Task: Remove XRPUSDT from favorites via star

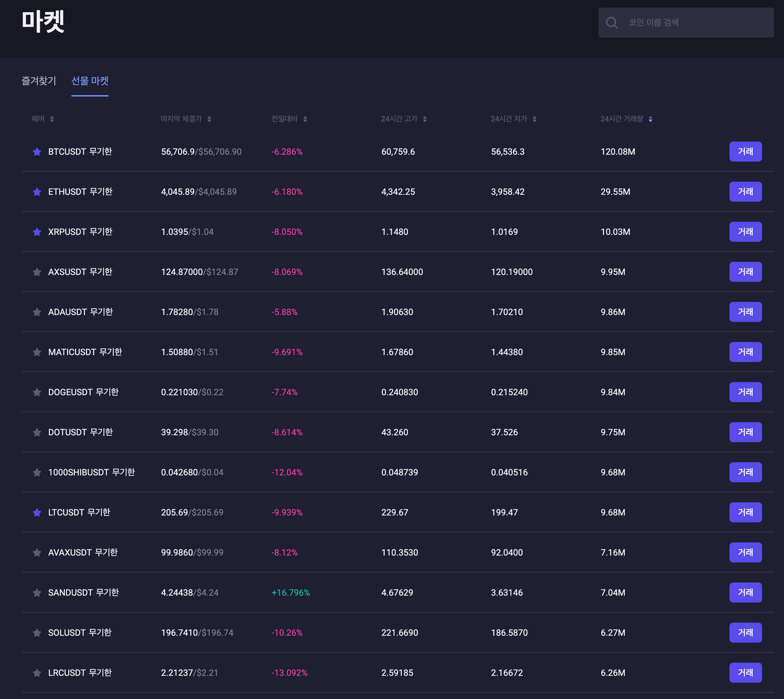Action: [37, 232]
